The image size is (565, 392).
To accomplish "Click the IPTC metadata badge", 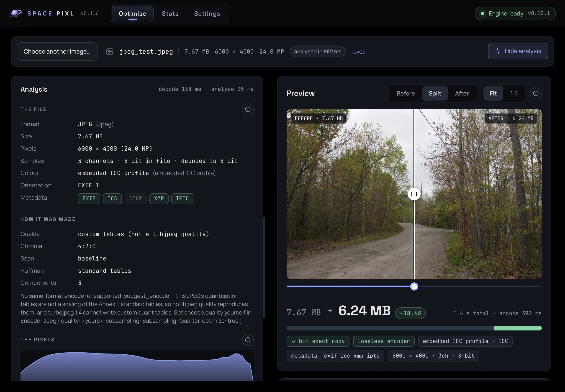I will pos(182,199).
